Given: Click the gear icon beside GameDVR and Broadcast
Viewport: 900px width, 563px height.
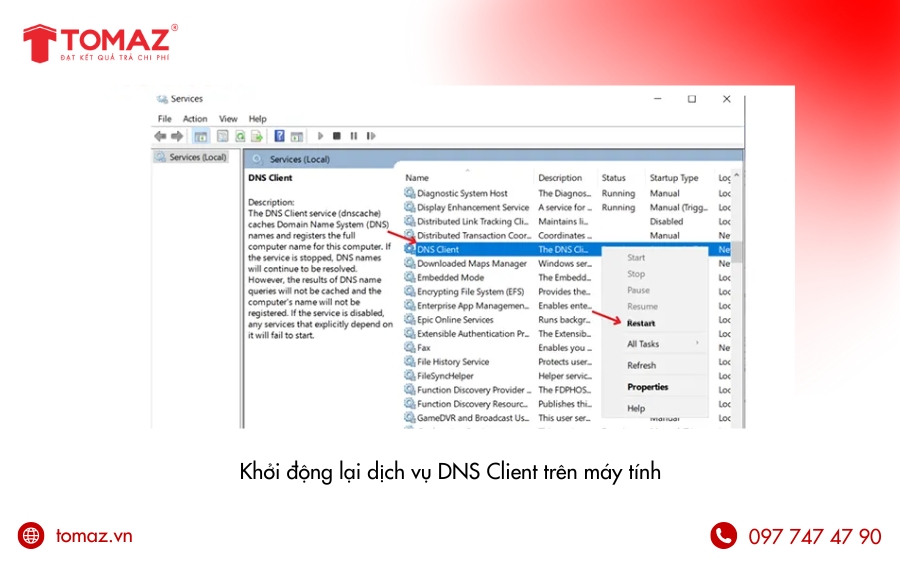Looking at the screenshot, I should click(x=409, y=417).
